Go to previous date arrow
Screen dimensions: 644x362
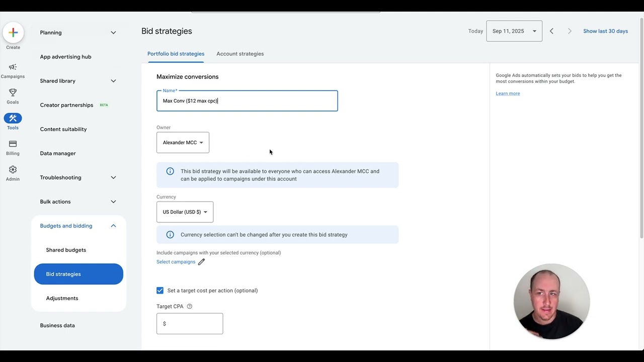551,31
